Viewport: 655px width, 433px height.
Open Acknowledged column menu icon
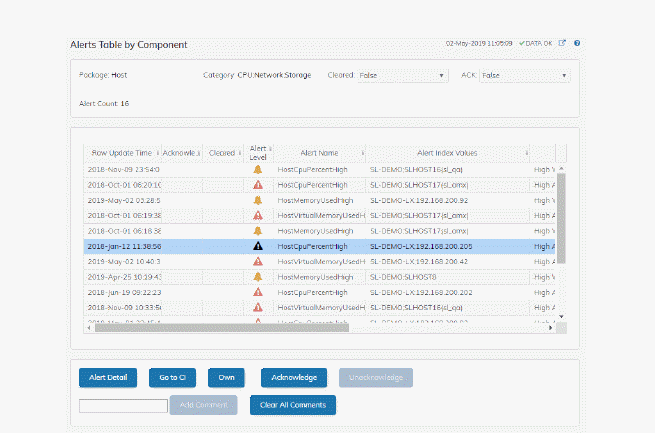(198, 153)
